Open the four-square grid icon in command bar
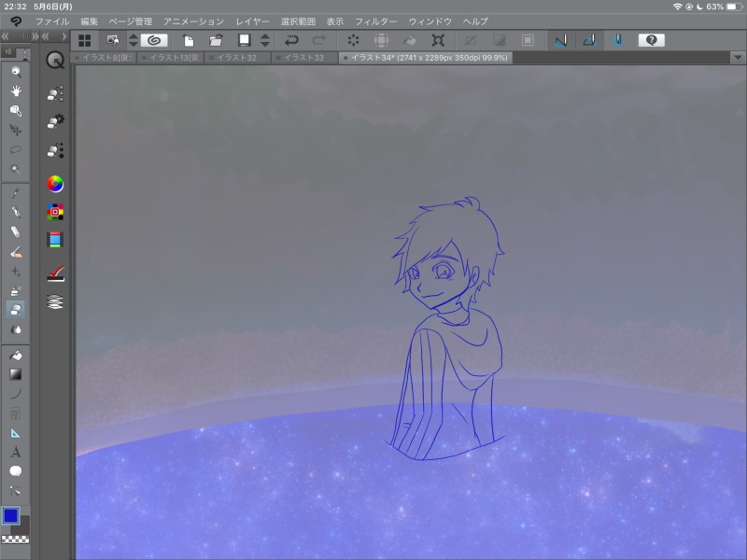This screenshot has width=747, height=560. 84,40
